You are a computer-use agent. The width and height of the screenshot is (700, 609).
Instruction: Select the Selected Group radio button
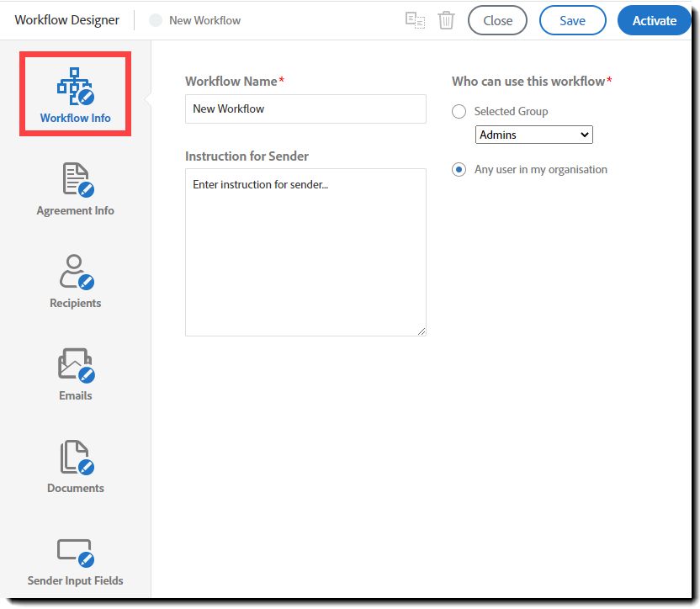459,111
